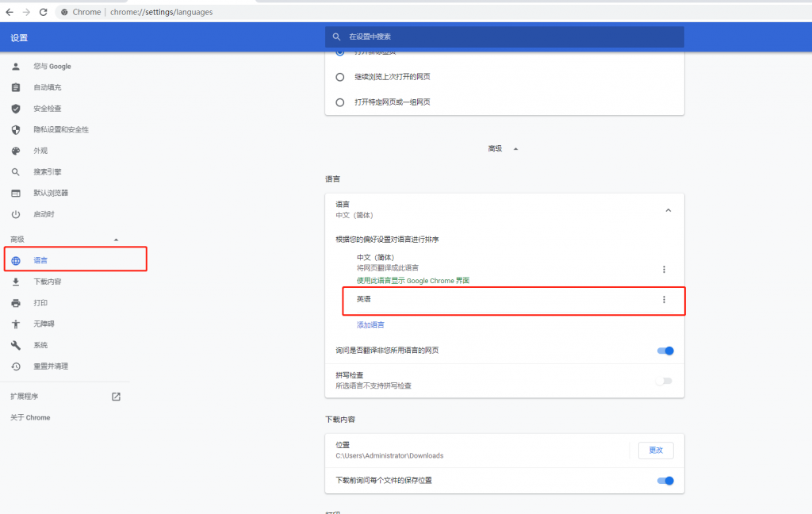Click the browser forward arrow
Viewport: 812px width, 514px height.
point(26,12)
